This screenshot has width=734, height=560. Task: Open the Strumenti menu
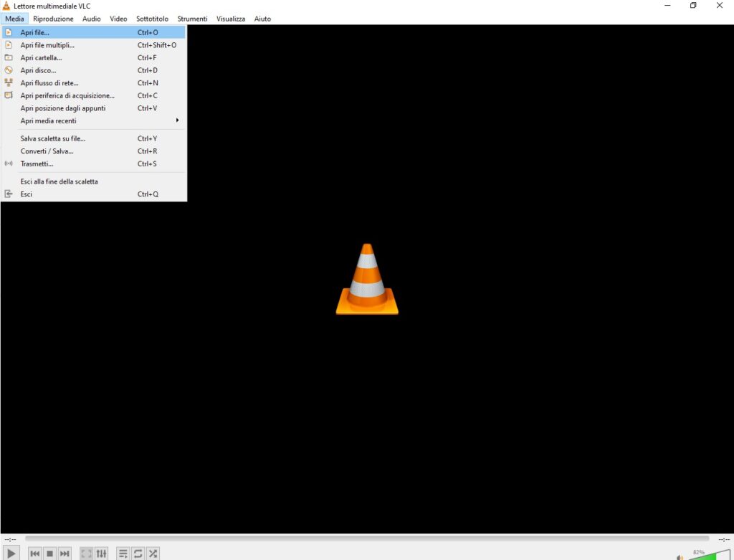pos(192,19)
